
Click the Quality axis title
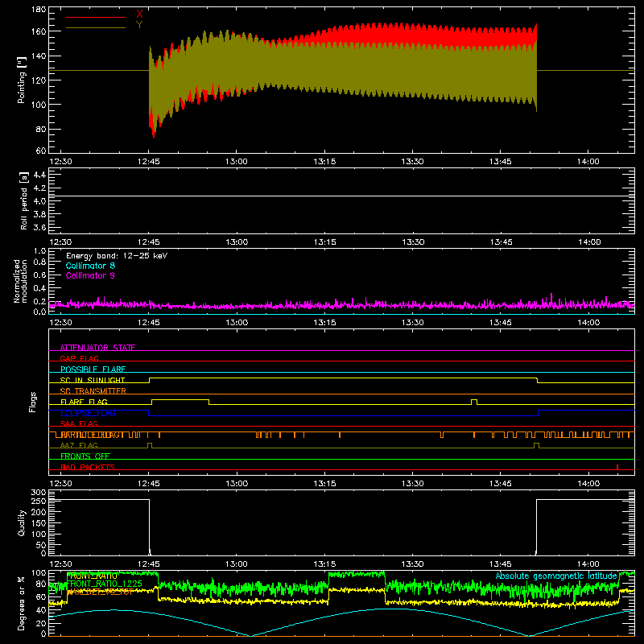[x=22, y=522]
